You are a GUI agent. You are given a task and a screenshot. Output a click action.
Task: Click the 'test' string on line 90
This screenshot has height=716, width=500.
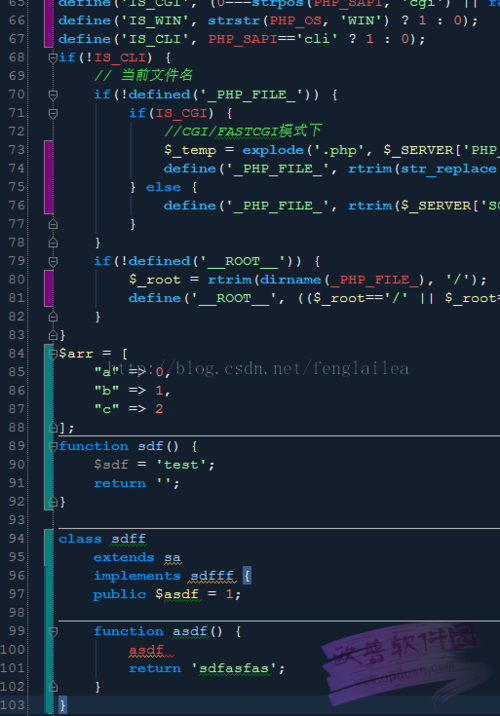181,465
